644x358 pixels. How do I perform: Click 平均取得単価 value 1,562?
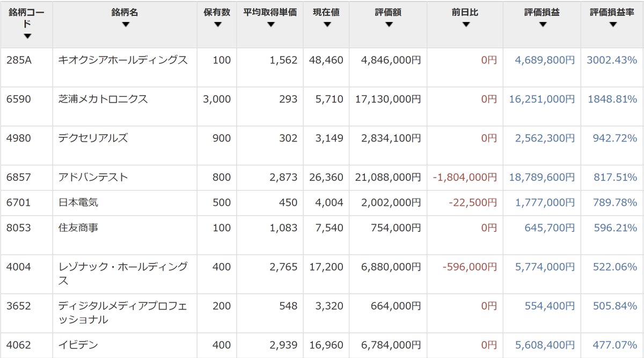click(283, 60)
